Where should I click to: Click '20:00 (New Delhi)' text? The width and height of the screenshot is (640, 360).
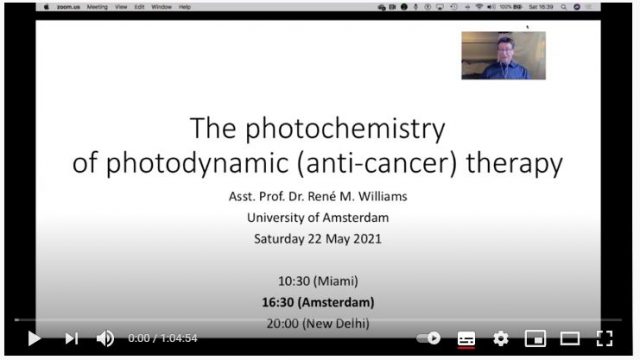[x=318, y=324]
